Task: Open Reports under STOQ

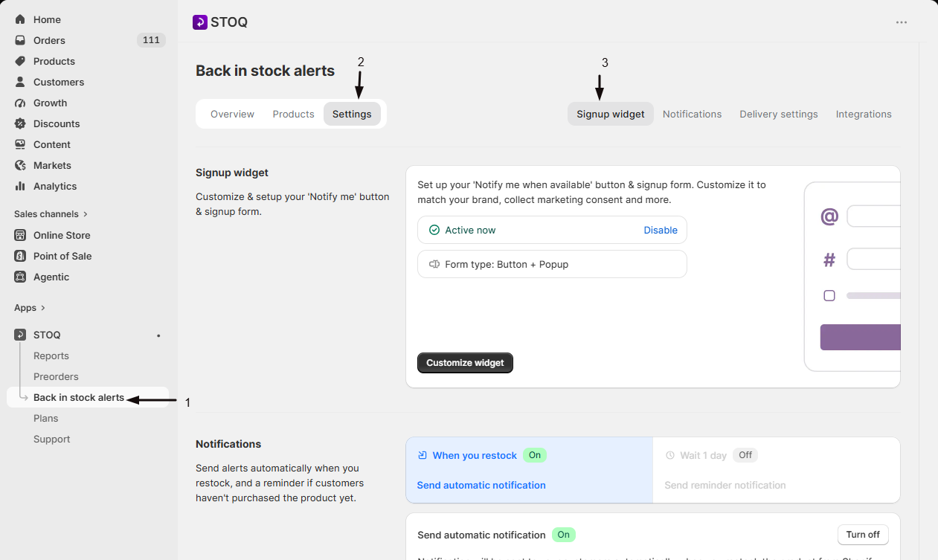Action: click(51, 355)
